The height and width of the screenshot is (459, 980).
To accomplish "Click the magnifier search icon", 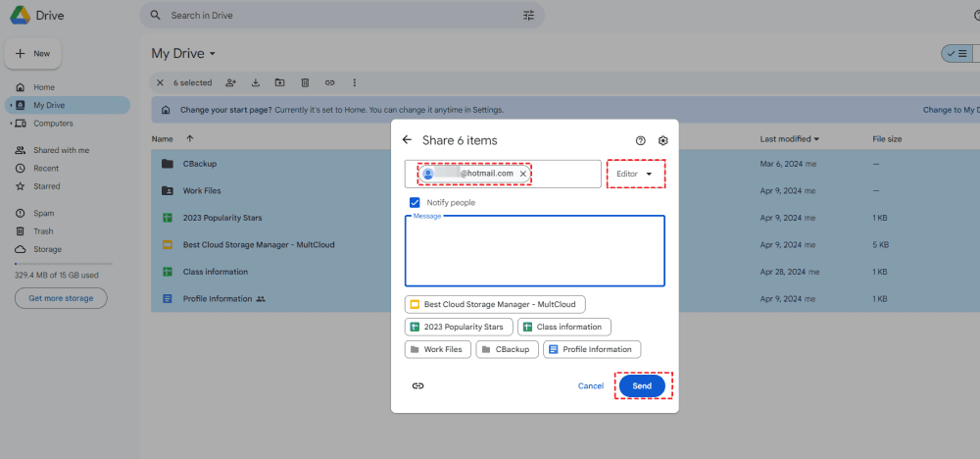I will [x=156, y=15].
